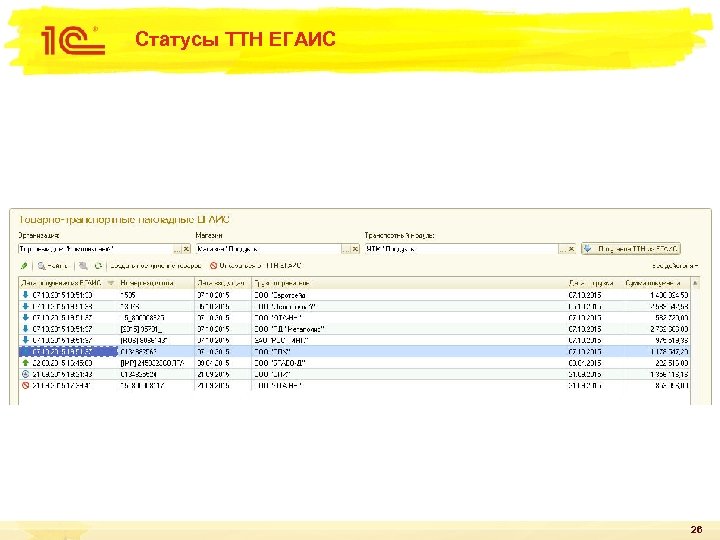
Task: Click the Получить ТТН из ЕГАИС button
Action: point(631,249)
